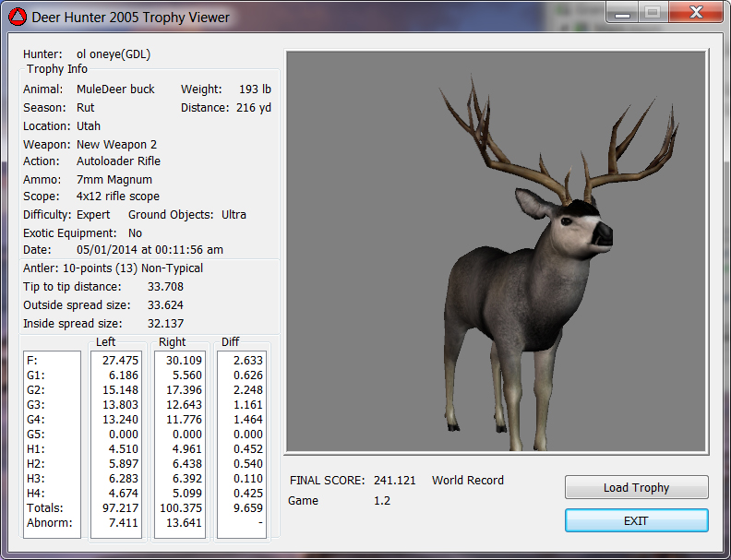Click the World Record label
The width and height of the screenshot is (731, 560).
point(467,481)
